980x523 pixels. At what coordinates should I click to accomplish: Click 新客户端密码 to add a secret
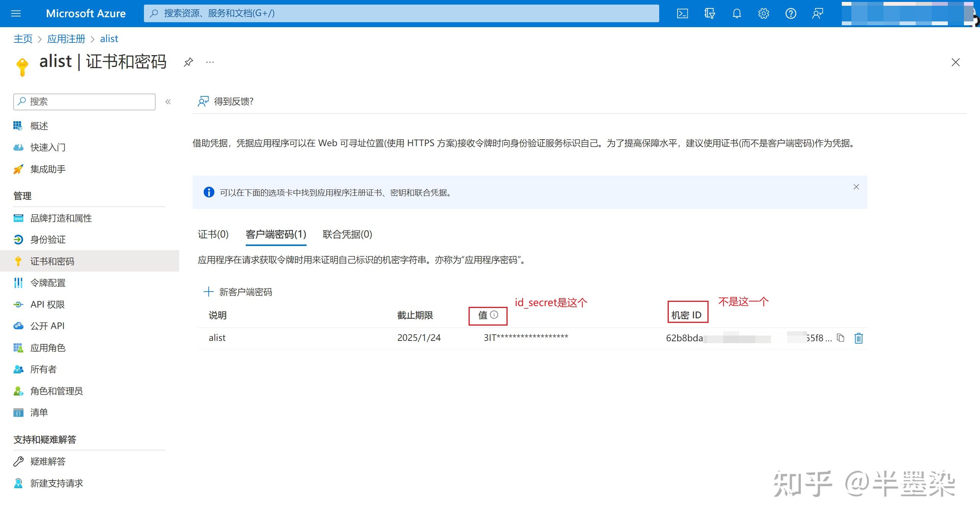pos(238,292)
